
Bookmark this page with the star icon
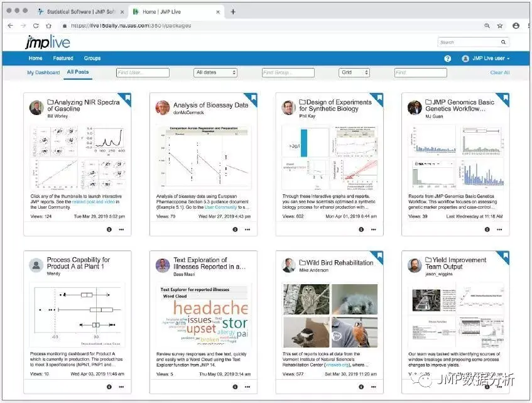[x=500, y=26]
